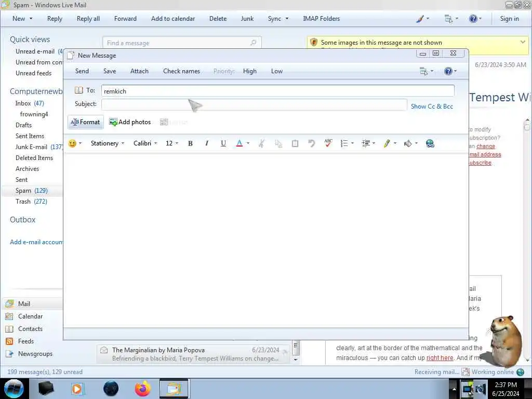Open the Calibri font dropdown
532x399 pixels.
(x=145, y=143)
